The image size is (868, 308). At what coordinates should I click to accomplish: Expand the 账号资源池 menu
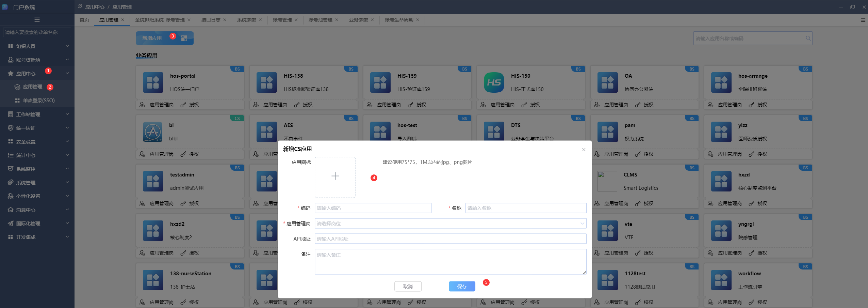click(37, 60)
